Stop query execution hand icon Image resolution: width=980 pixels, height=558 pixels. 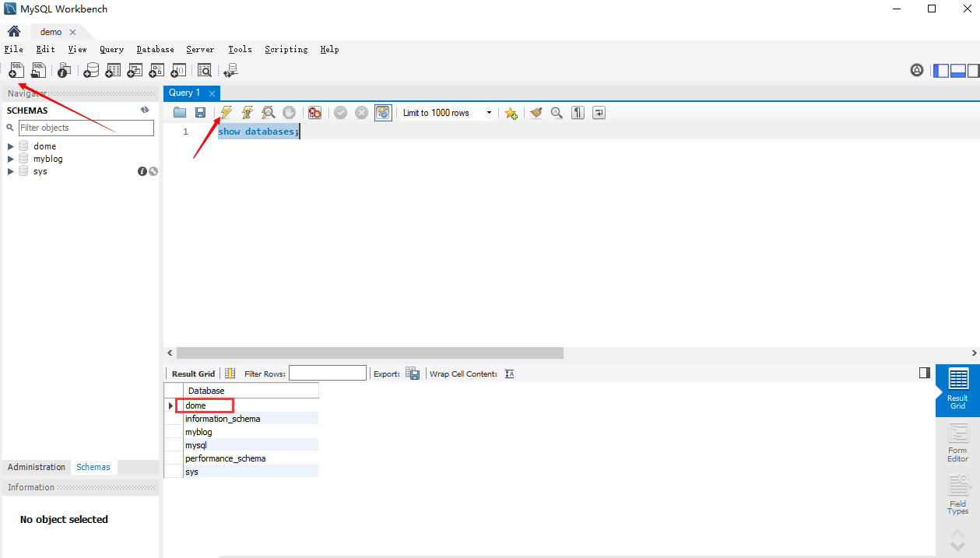click(x=289, y=113)
